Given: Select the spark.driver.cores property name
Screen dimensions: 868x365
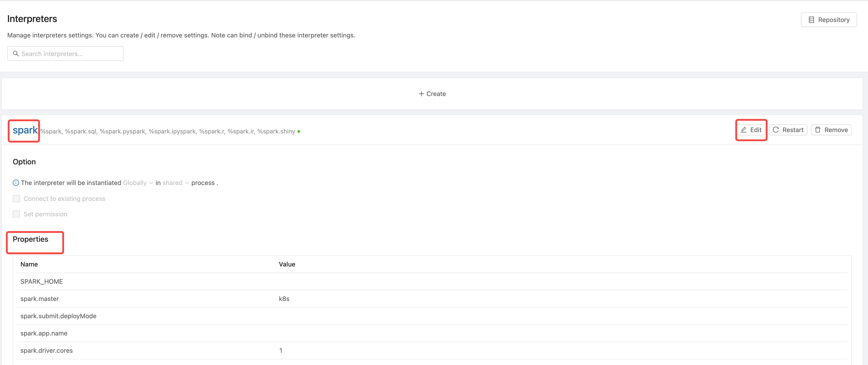Looking at the screenshot, I should click(47, 350).
